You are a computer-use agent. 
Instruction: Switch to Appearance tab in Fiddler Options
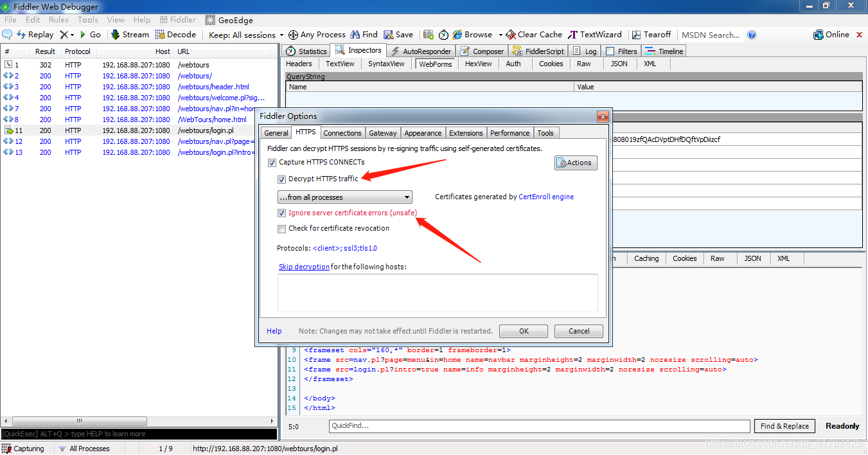coord(423,133)
